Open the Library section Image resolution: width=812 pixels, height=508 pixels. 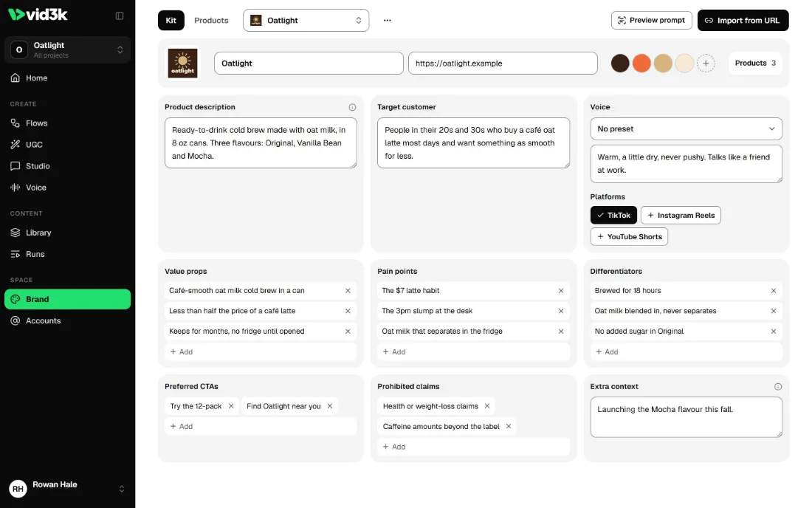coord(67,233)
